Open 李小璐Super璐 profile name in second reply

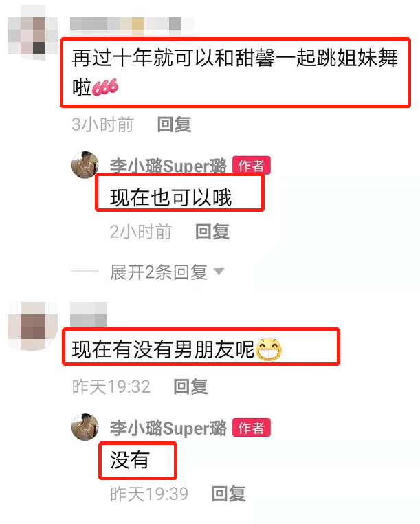[x=168, y=428]
